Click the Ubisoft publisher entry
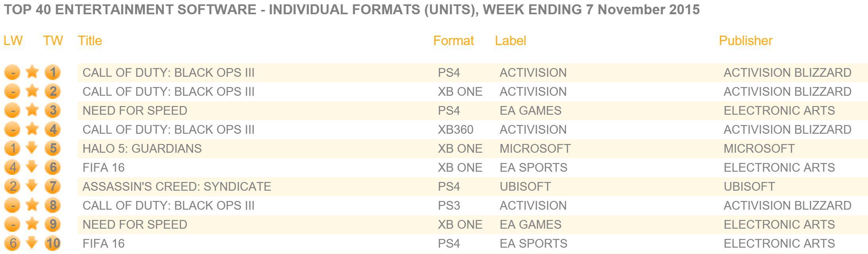 [749, 186]
